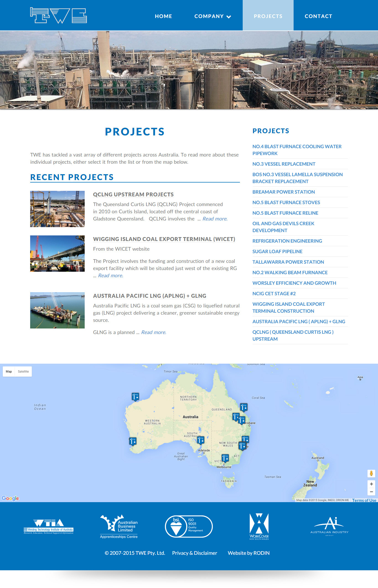
Task: Click the north Western Australia map marker
Action: click(x=135, y=397)
